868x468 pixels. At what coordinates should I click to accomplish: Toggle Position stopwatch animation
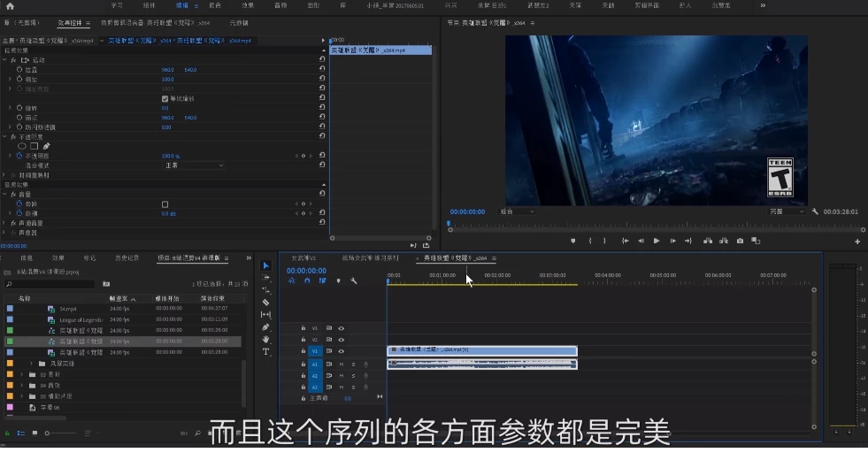click(19, 70)
